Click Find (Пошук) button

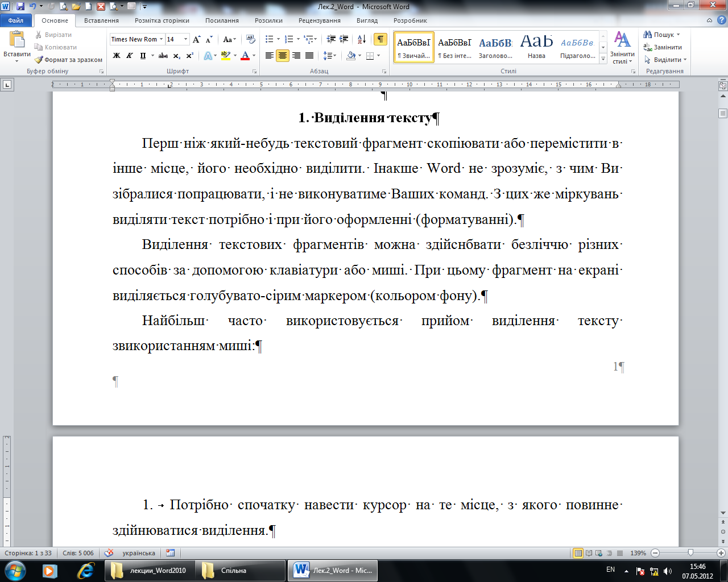tap(661, 35)
